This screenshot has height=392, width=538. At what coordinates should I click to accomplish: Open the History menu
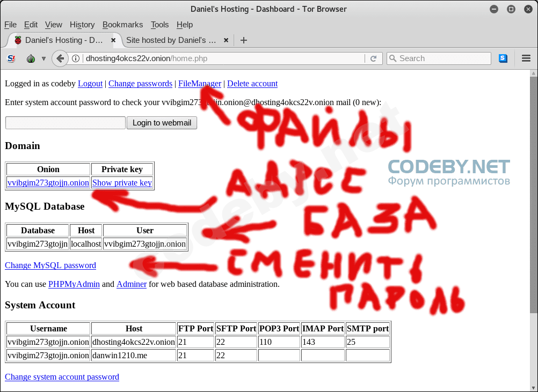(x=82, y=25)
